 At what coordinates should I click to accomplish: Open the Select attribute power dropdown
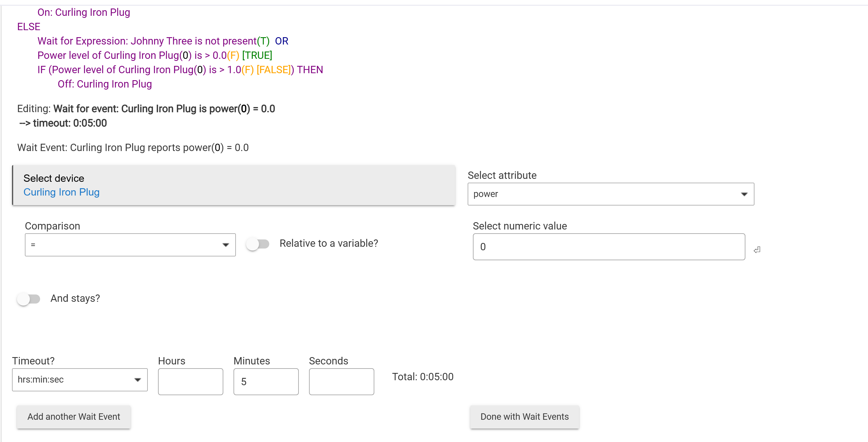[x=610, y=194]
